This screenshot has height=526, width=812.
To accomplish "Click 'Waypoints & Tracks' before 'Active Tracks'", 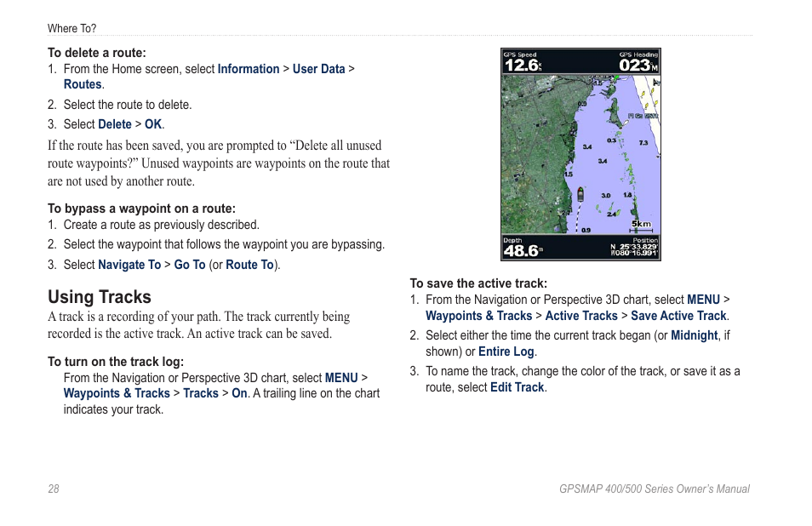I will click(x=478, y=316).
